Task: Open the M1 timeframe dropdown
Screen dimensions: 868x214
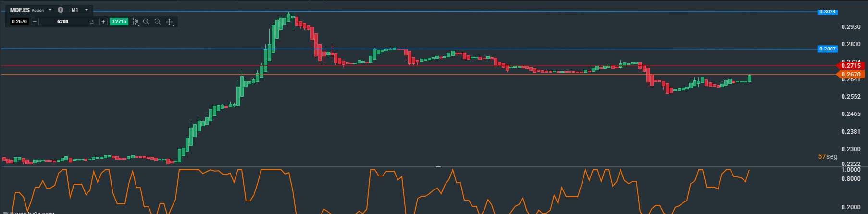Action: pos(80,10)
